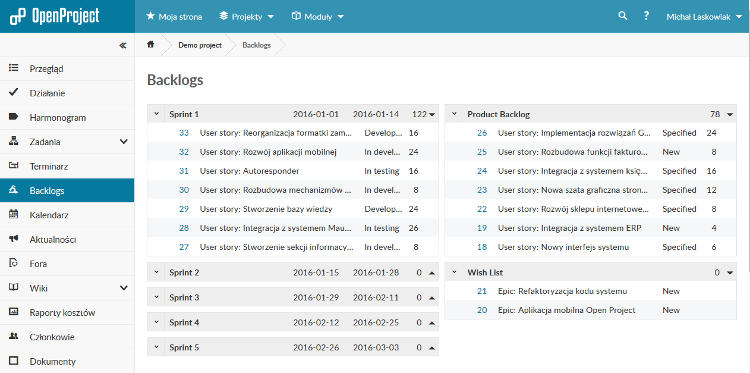Screen dimensions: 750x373
Task: Expand Sprint 5 with its toggle arrow
Action: [156, 347]
